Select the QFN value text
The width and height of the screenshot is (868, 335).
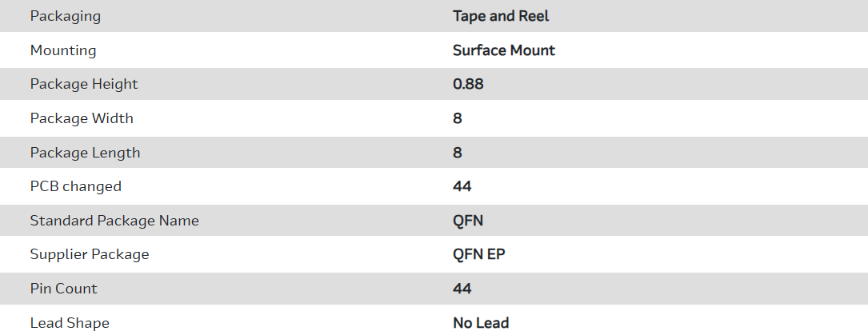468,221
